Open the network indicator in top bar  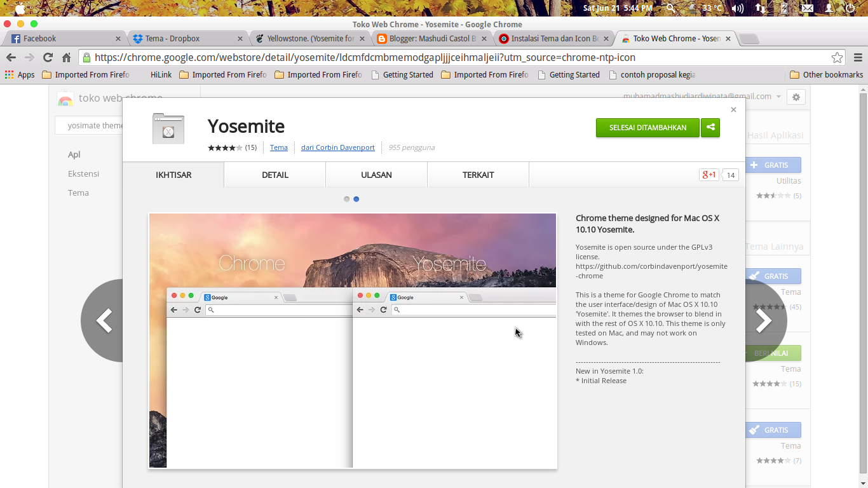(x=761, y=8)
